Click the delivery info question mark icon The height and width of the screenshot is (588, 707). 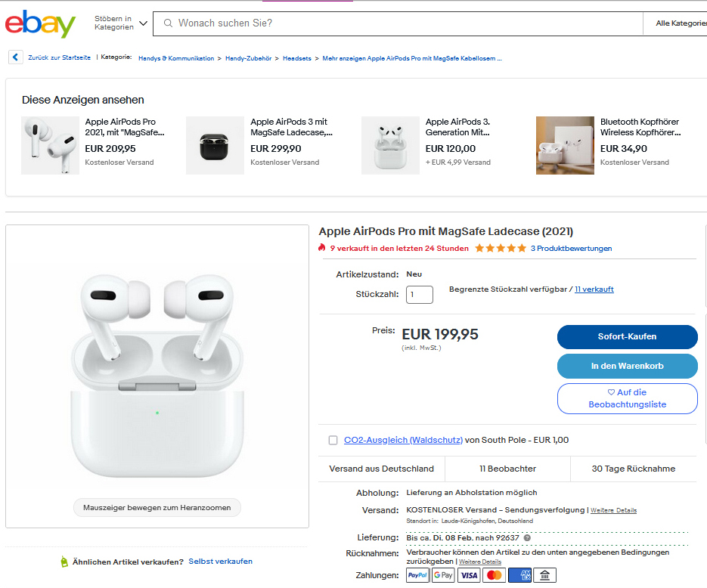(527, 538)
